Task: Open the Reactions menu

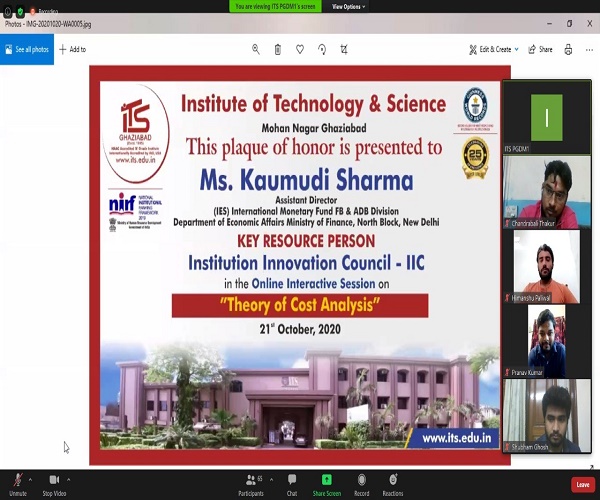Action: 393,485
